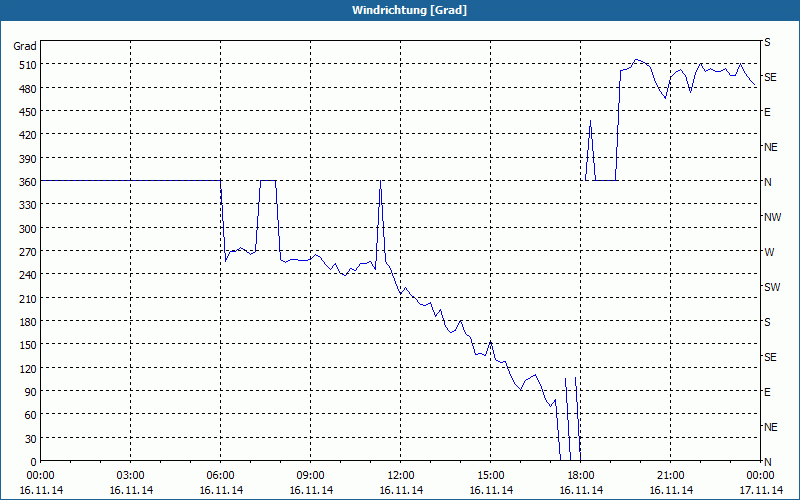Click the curve peak near 20:00 at 510
This screenshot has height=500, width=800.
coord(636,60)
